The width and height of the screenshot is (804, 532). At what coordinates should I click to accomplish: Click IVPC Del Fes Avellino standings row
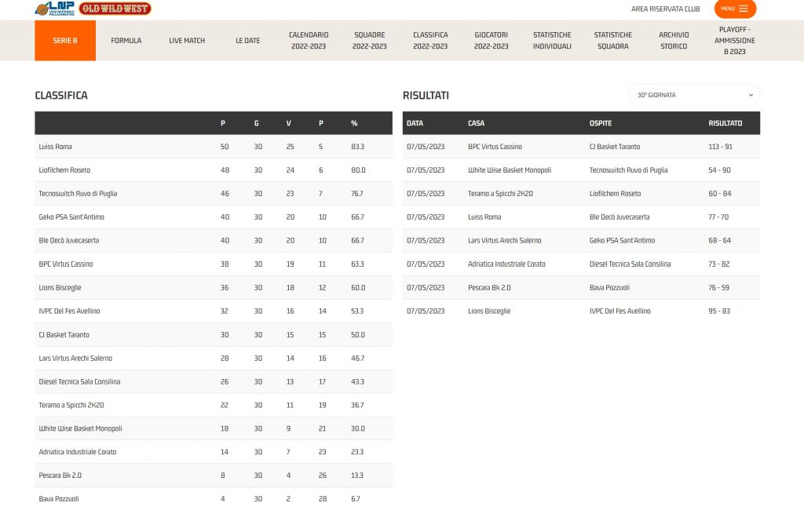click(214, 311)
